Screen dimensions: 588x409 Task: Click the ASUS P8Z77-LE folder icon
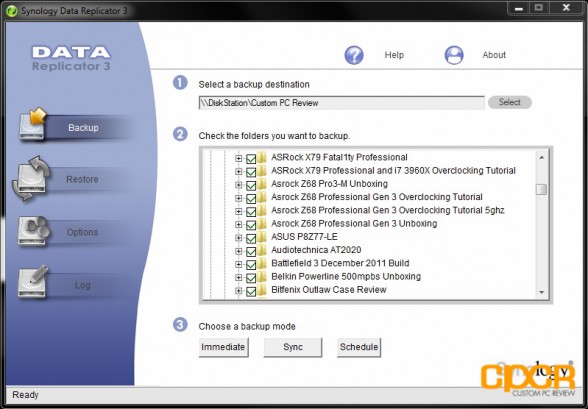point(262,237)
